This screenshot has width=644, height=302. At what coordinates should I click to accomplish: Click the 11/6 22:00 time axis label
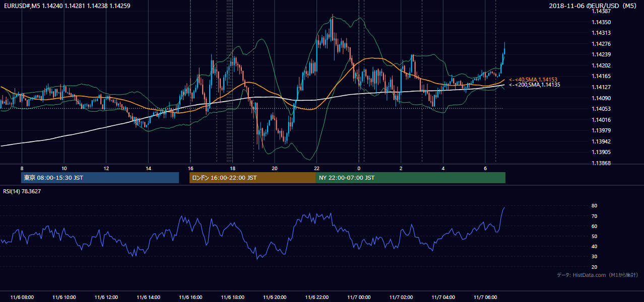(x=316, y=297)
